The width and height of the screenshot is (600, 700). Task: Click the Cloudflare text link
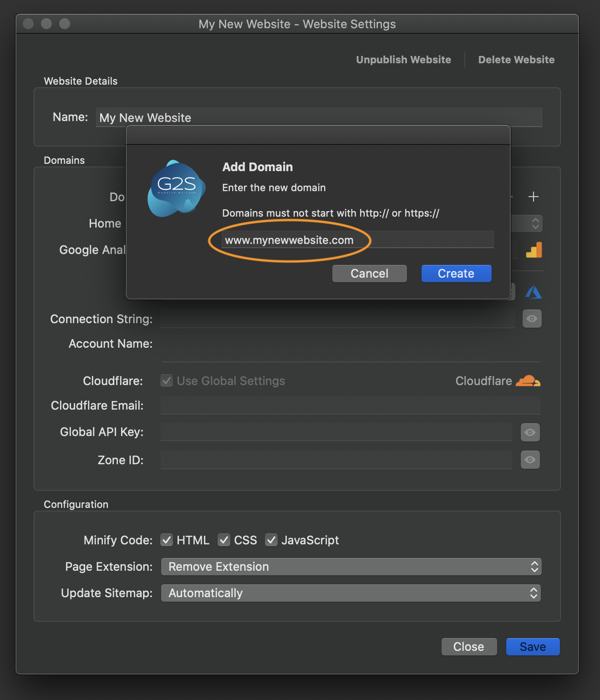[483, 381]
